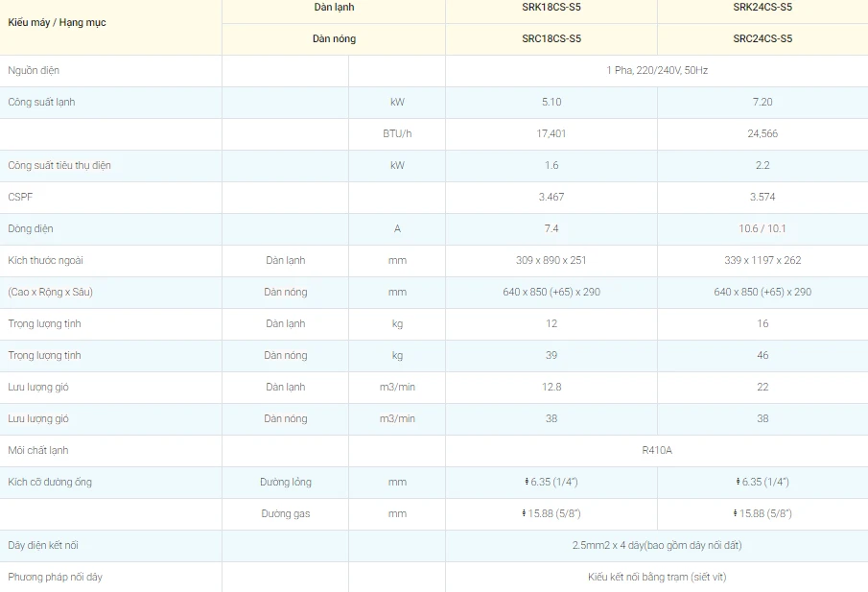The image size is (868, 592).
Task: Click the 'Nguồn điện' row label
Action: 34,71
